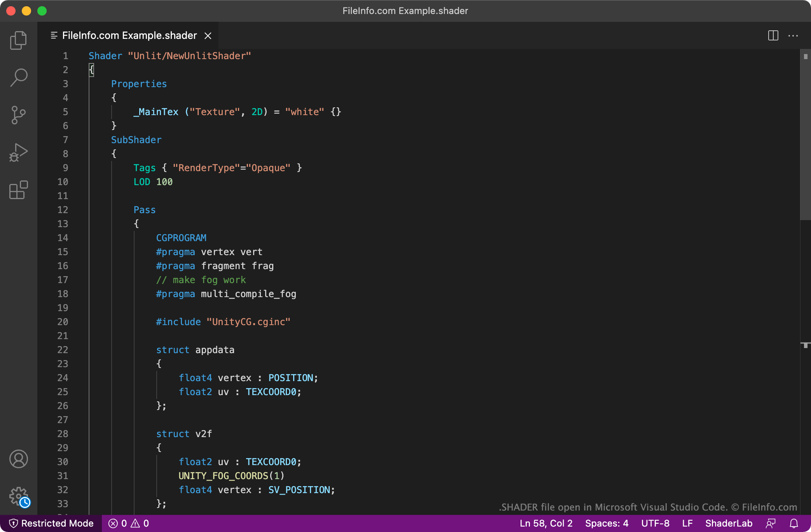811x532 pixels.
Task: Select the FileInfo.com Example.shader tab
Action: 128,35
